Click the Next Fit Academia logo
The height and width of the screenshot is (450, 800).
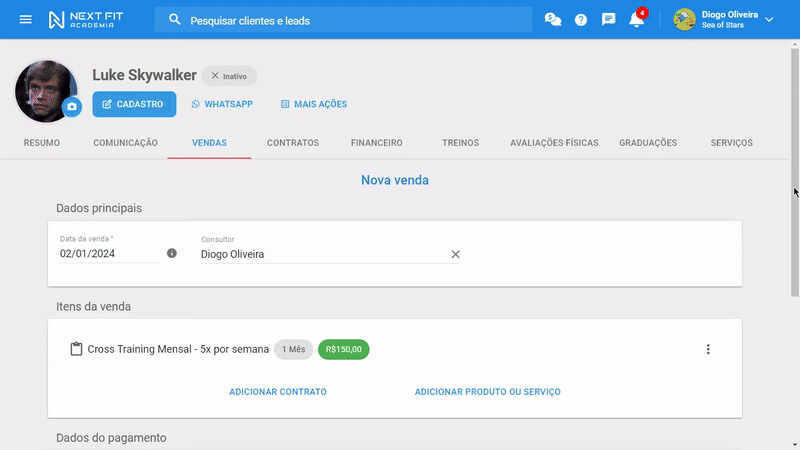(x=86, y=20)
